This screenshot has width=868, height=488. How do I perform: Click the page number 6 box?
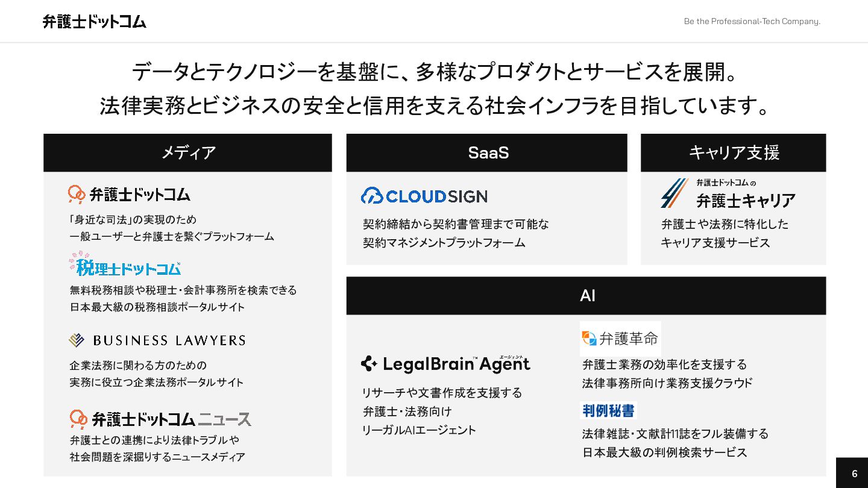(x=853, y=474)
